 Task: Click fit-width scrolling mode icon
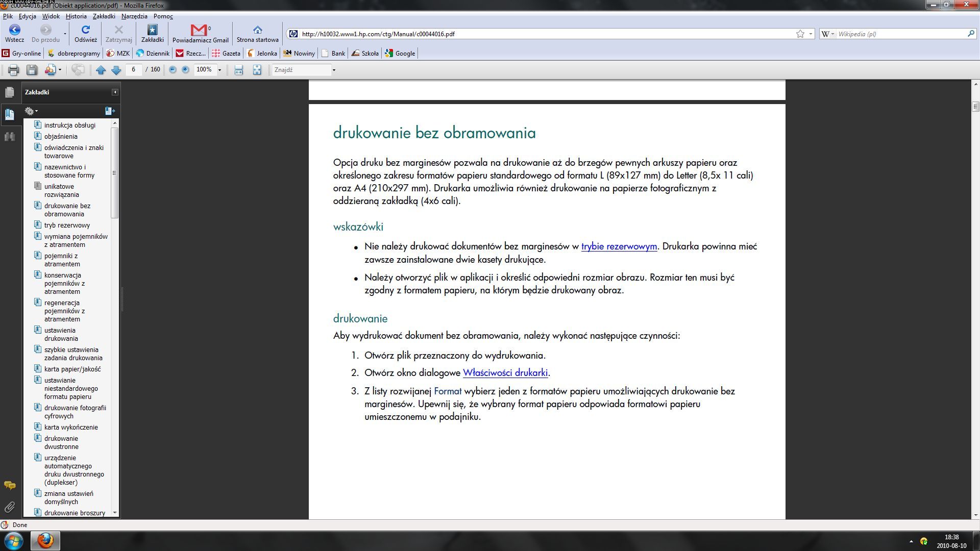[238, 70]
